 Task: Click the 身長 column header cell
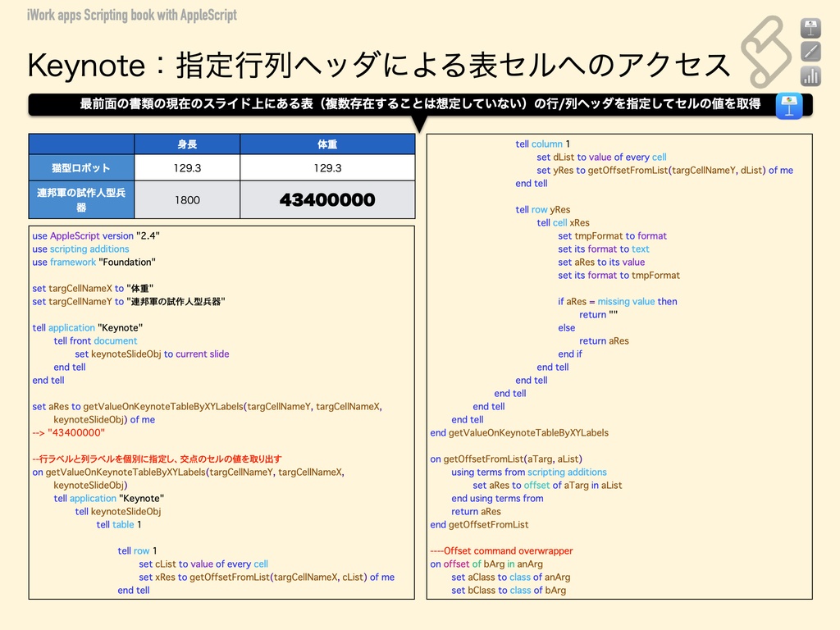click(185, 143)
